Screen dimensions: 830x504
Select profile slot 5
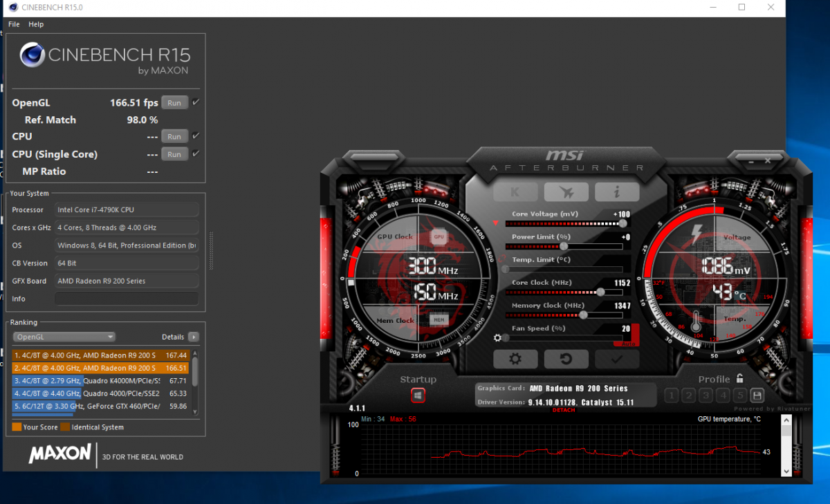tap(739, 395)
